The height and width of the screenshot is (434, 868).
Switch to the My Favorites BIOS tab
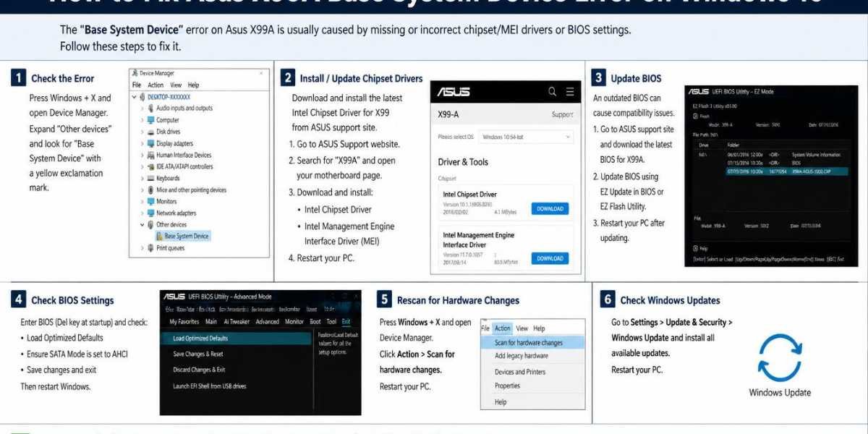[184, 322]
